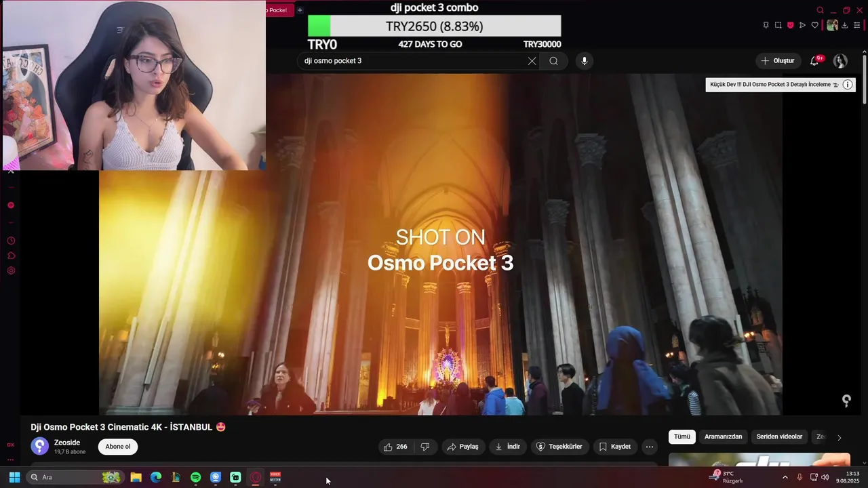The width and height of the screenshot is (868, 488).
Task: Open the browser profile picture icon
Action: coord(832,25)
